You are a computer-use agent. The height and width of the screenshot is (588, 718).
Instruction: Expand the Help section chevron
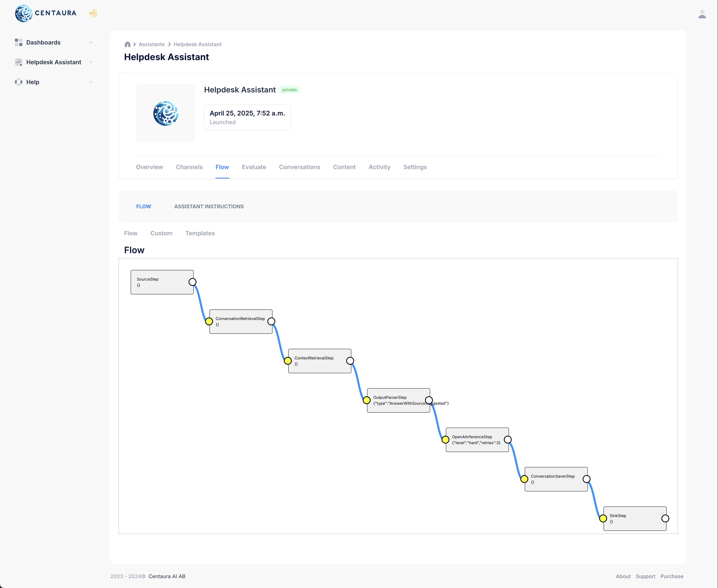pos(91,82)
